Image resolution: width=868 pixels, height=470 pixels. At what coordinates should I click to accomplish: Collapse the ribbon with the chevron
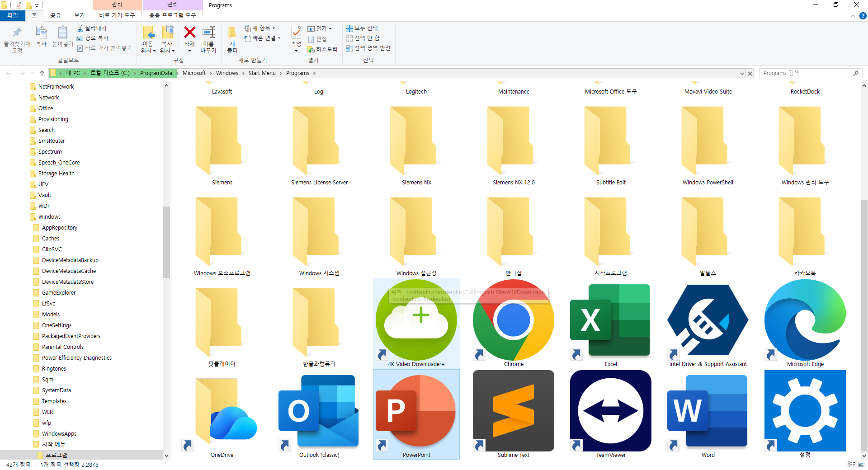pyautogui.click(x=853, y=16)
